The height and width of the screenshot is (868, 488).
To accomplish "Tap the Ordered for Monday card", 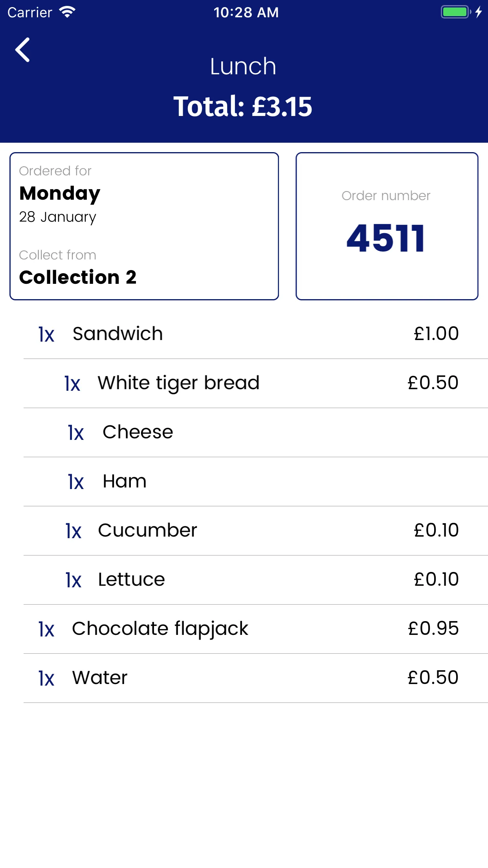I will coord(144,226).
